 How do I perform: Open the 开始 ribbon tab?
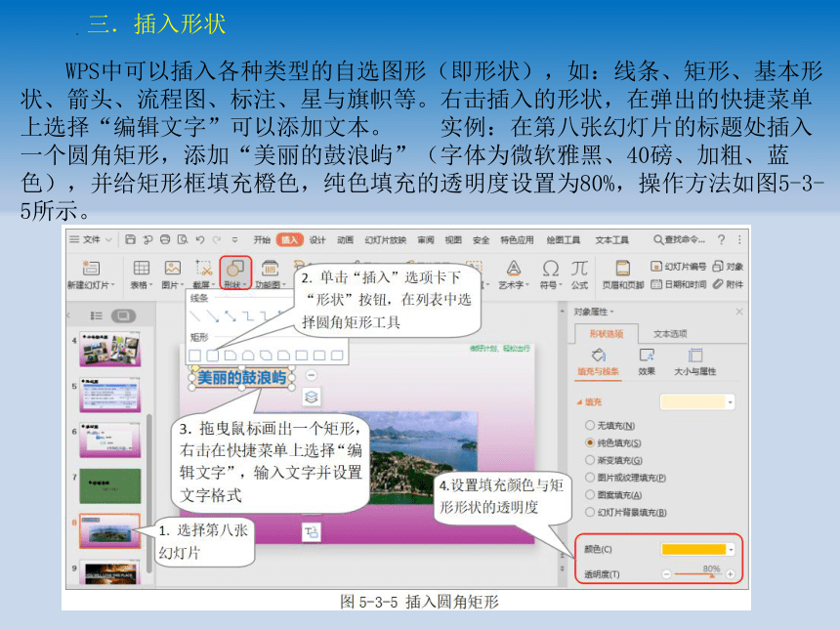pyautogui.click(x=262, y=239)
